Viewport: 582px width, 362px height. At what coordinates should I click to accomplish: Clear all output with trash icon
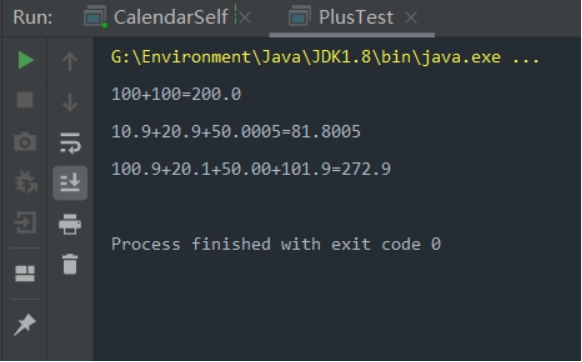pos(70,264)
